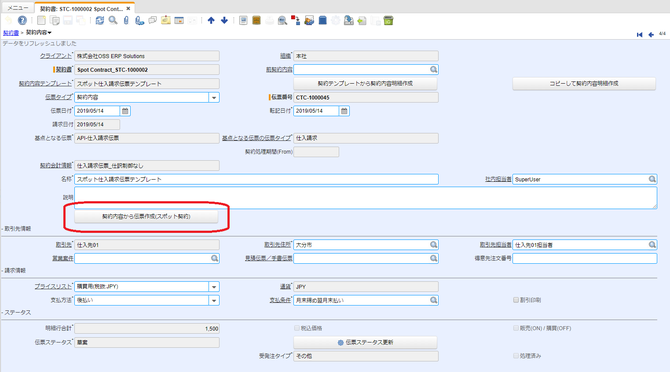670x372 pixels.
Task: Click the green trash-style icon at toolbar end
Action: point(388,21)
